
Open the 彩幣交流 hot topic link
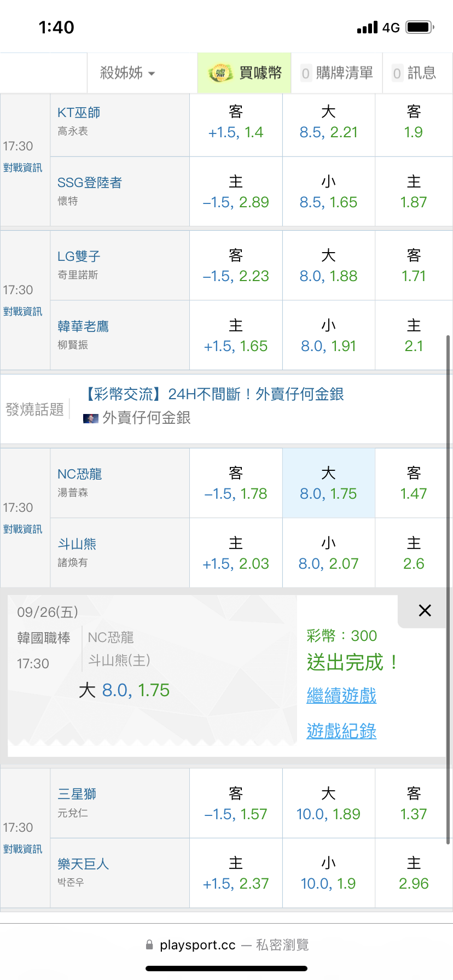click(213, 394)
